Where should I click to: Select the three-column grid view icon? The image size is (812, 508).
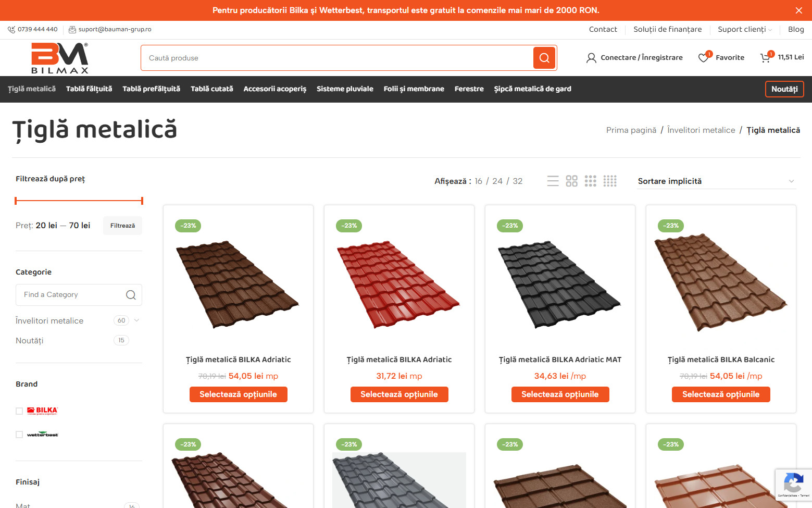591,181
